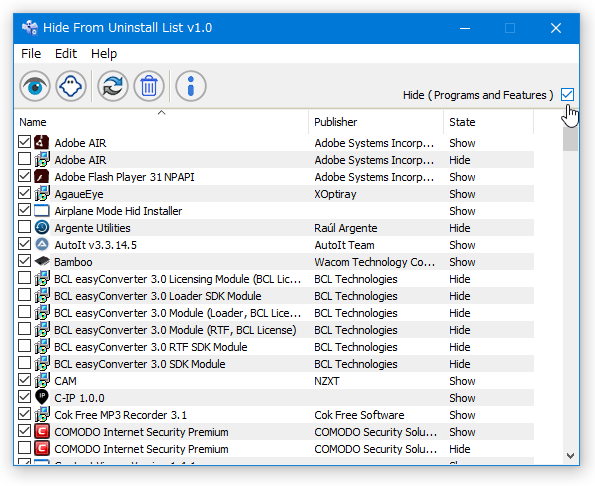Click the COMODO icon in the Show row
The width and height of the screenshot is (595, 486).
tap(42, 431)
